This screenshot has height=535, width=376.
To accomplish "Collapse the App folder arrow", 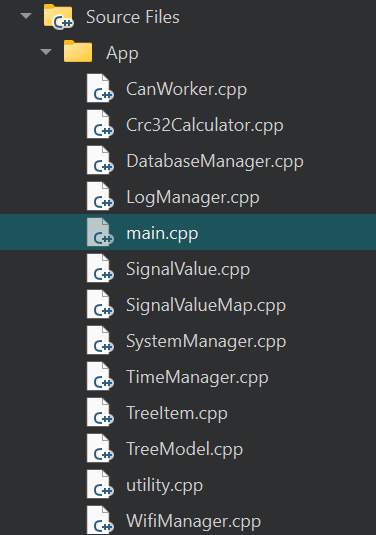I will [x=46, y=52].
